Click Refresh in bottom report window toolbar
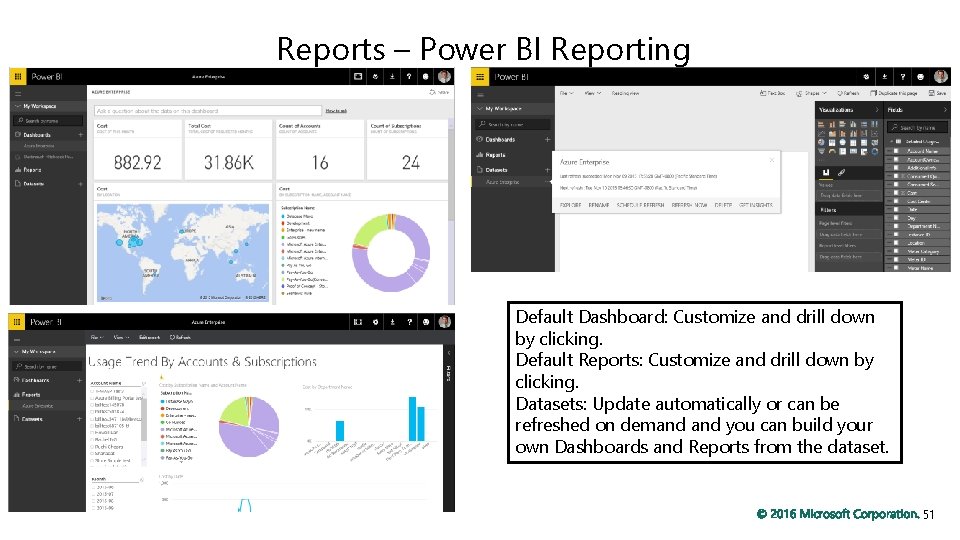Viewport: 960px width, 540px height. tap(180, 337)
